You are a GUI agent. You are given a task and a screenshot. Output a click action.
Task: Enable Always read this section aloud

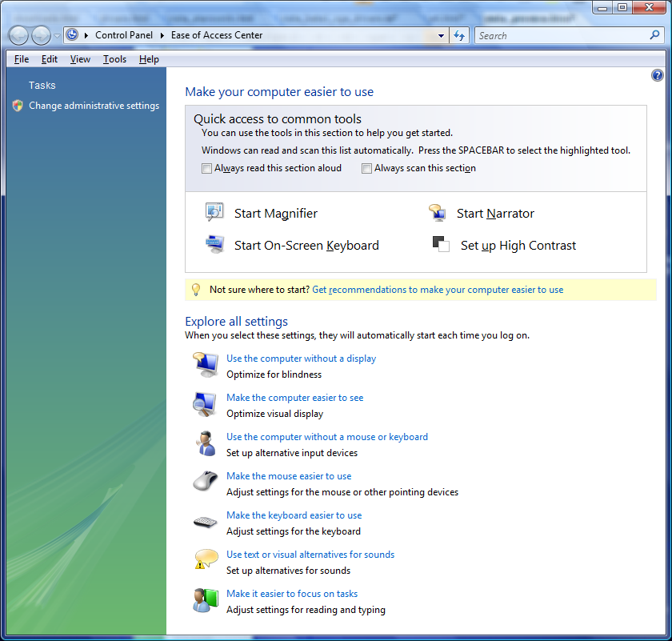pos(206,169)
